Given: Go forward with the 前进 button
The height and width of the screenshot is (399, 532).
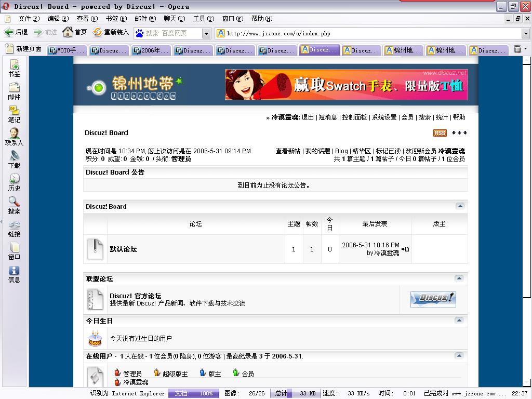Looking at the screenshot, I should (45, 32).
